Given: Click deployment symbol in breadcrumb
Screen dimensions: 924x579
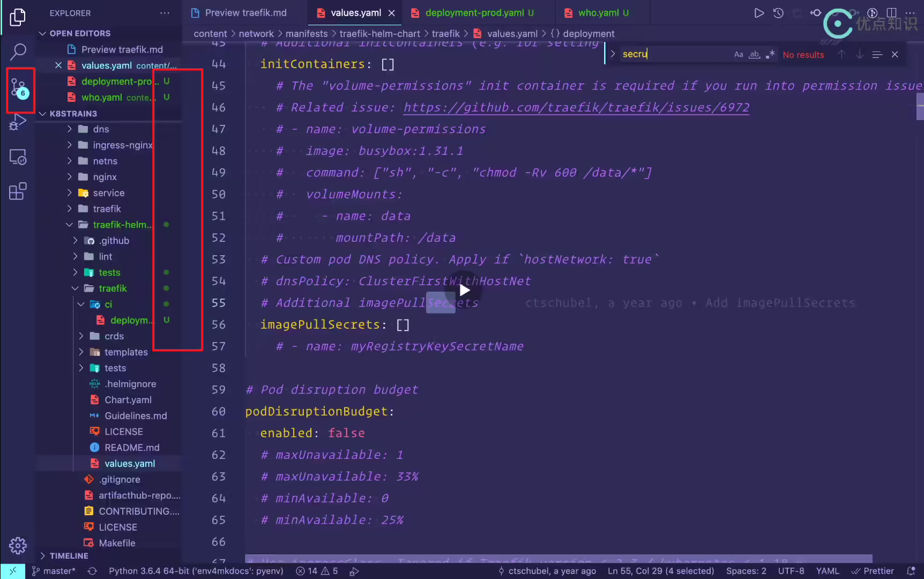Looking at the screenshot, I should coord(583,34).
